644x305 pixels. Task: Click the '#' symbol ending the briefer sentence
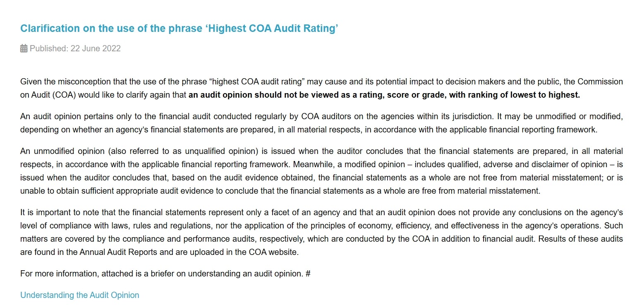308,274
